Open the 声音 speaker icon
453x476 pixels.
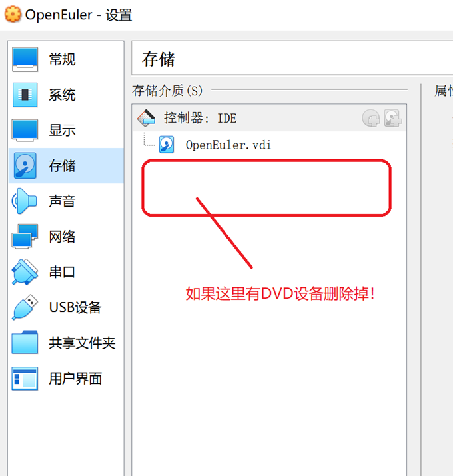click(x=24, y=201)
